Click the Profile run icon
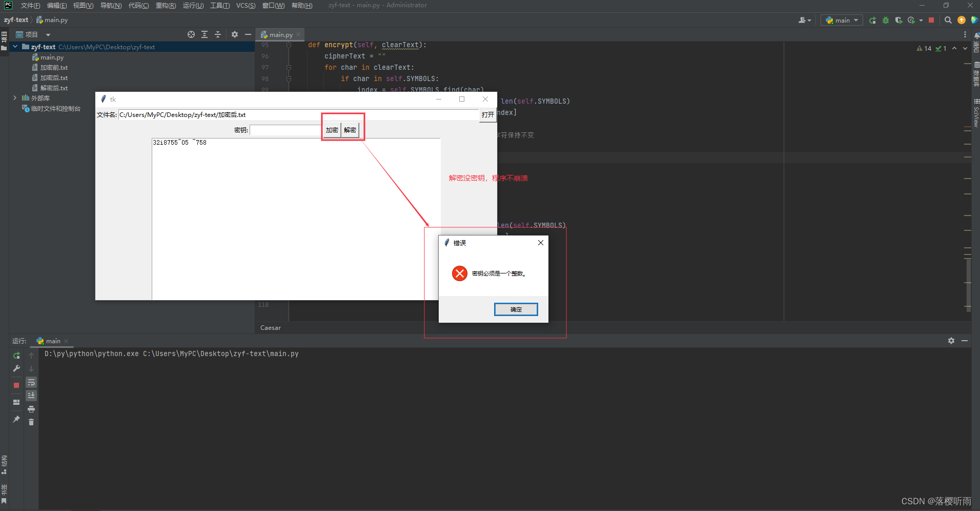The width and height of the screenshot is (980, 511). tap(911, 21)
